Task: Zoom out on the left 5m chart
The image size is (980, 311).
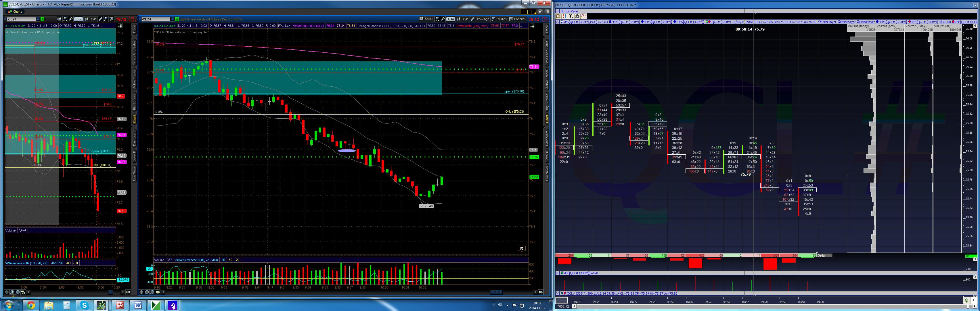Action: coord(18,292)
